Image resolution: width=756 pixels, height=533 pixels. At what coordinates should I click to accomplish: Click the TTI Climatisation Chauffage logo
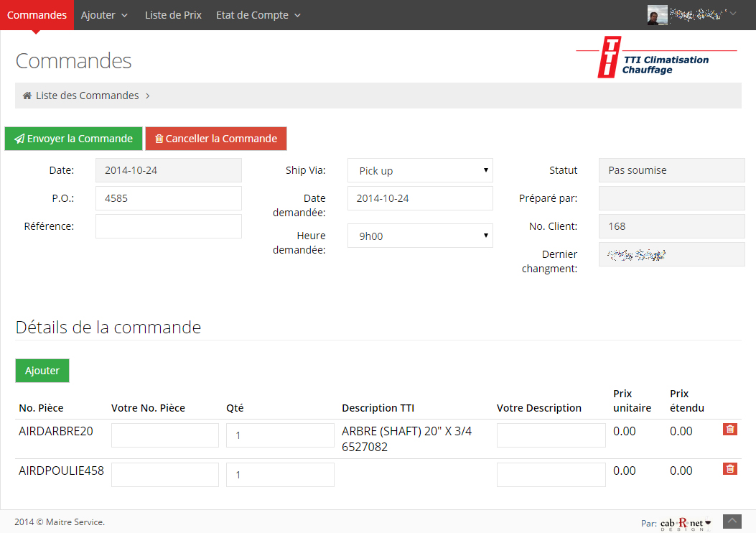[655, 57]
